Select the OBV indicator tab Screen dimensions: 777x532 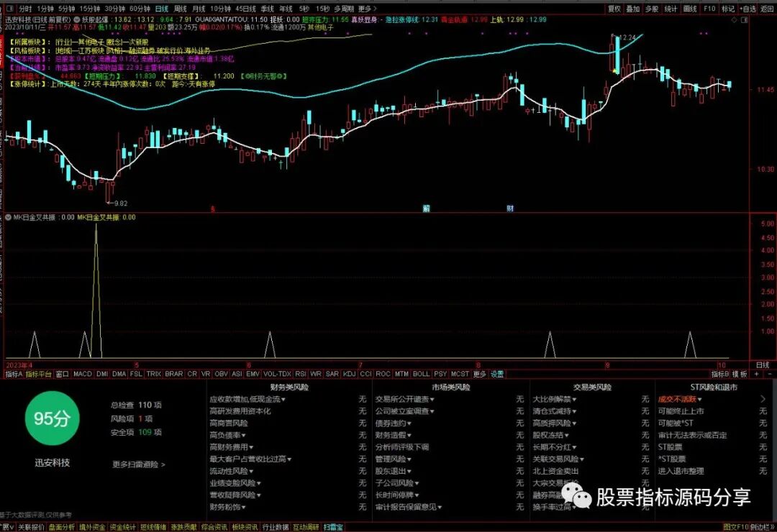coord(221,374)
